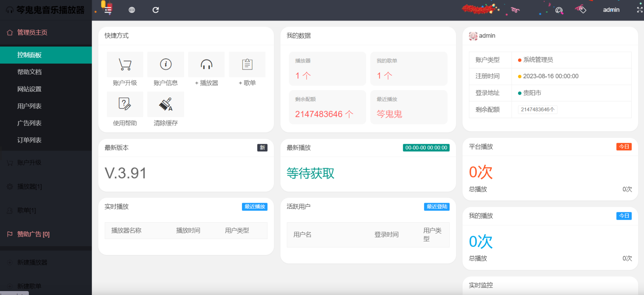The image size is (644, 295).
Task: Open the globe website icon in header
Action: click(x=132, y=10)
